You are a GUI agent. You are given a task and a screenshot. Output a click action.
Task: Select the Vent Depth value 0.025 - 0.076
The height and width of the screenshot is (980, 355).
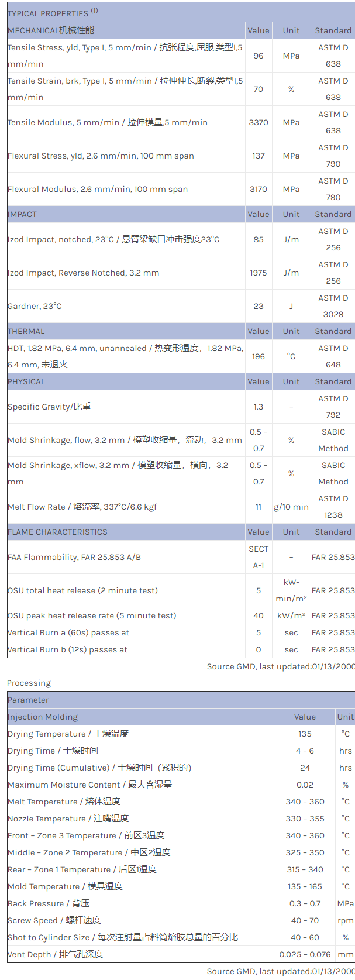click(x=305, y=954)
